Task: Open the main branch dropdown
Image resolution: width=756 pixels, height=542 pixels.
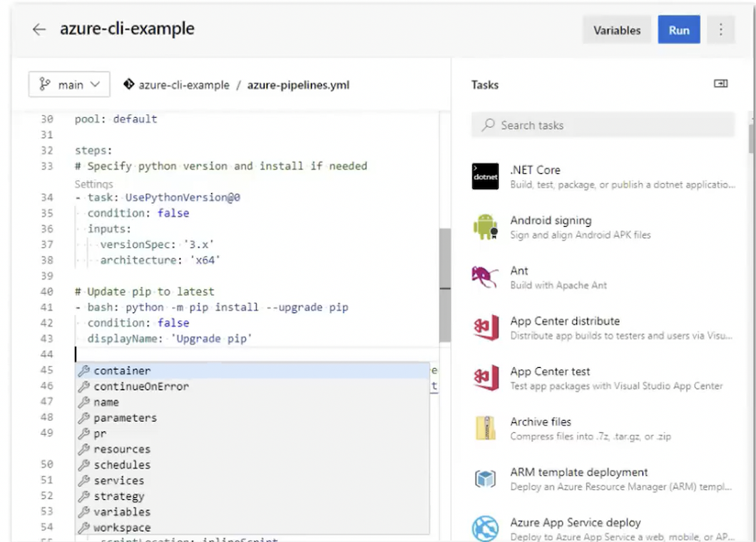Action: [69, 85]
